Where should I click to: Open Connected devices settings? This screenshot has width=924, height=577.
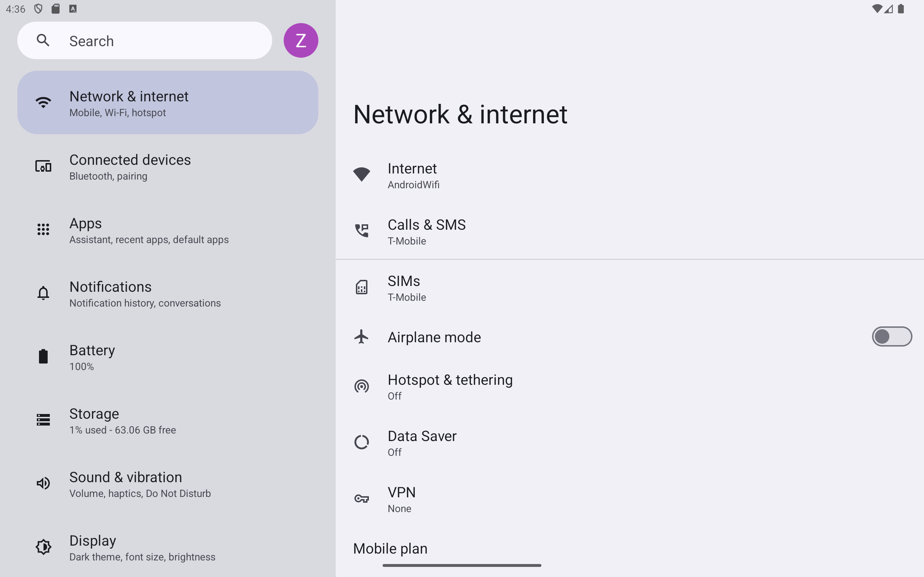point(130,166)
